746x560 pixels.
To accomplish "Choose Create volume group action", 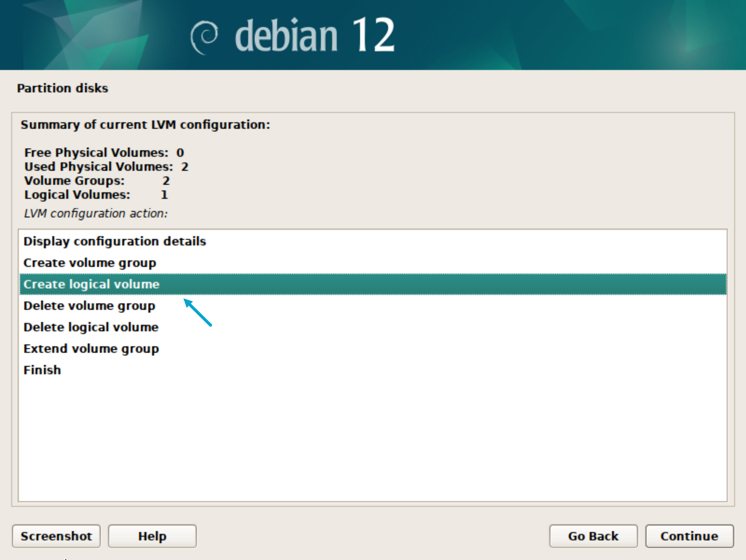I will 90,263.
